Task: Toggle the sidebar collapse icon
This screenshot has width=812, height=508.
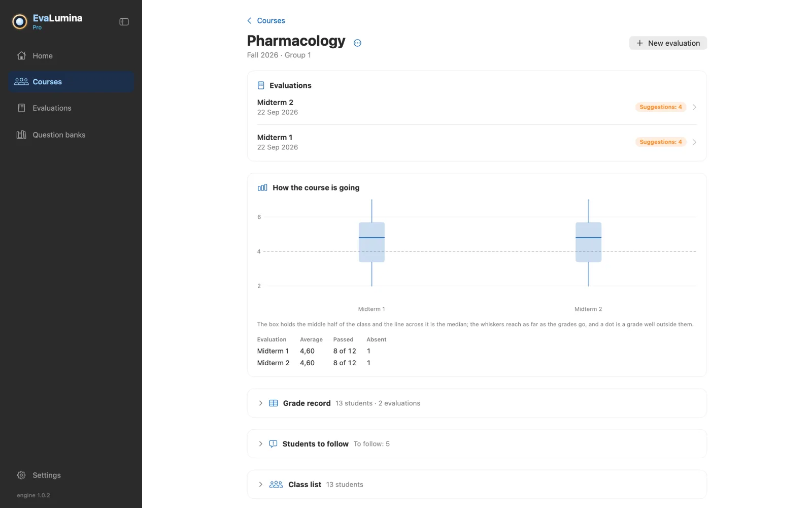Action: pyautogui.click(x=124, y=22)
